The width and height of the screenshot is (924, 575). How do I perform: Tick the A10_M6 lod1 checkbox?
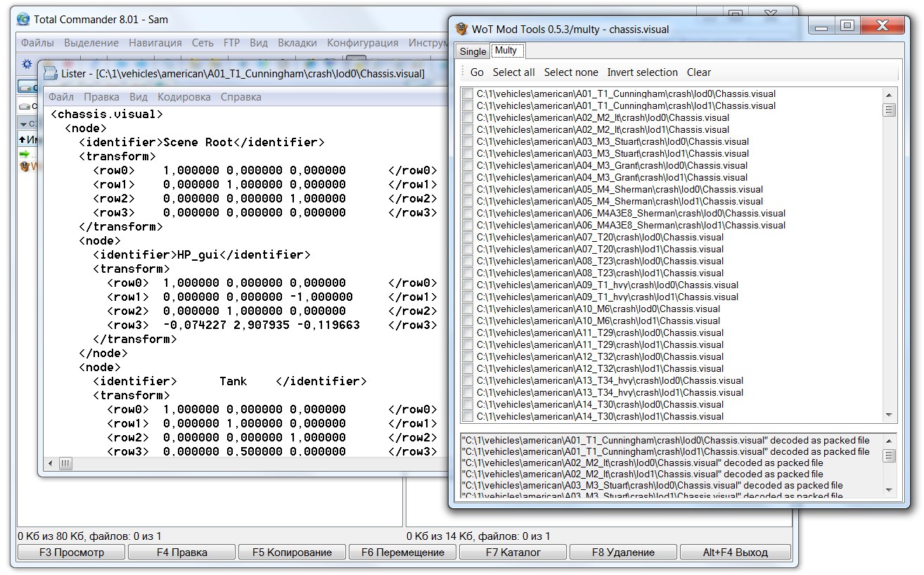[x=468, y=321]
